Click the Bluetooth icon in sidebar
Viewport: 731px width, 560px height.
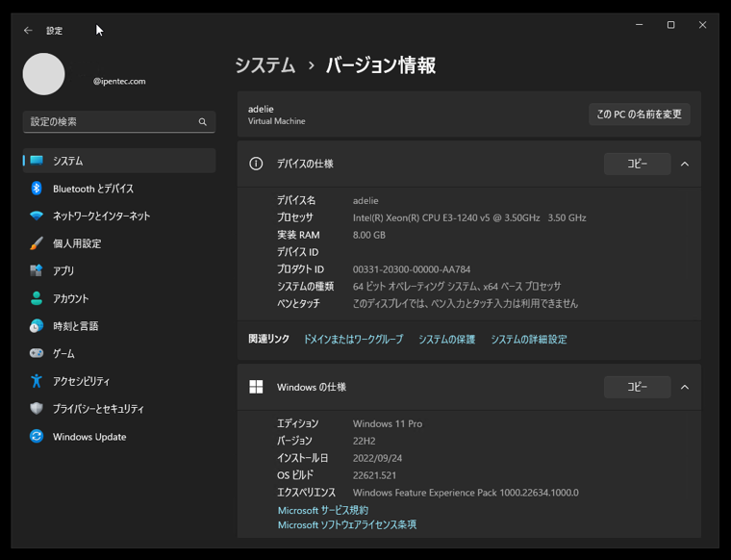pyautogui.click(x=37, y=189)
